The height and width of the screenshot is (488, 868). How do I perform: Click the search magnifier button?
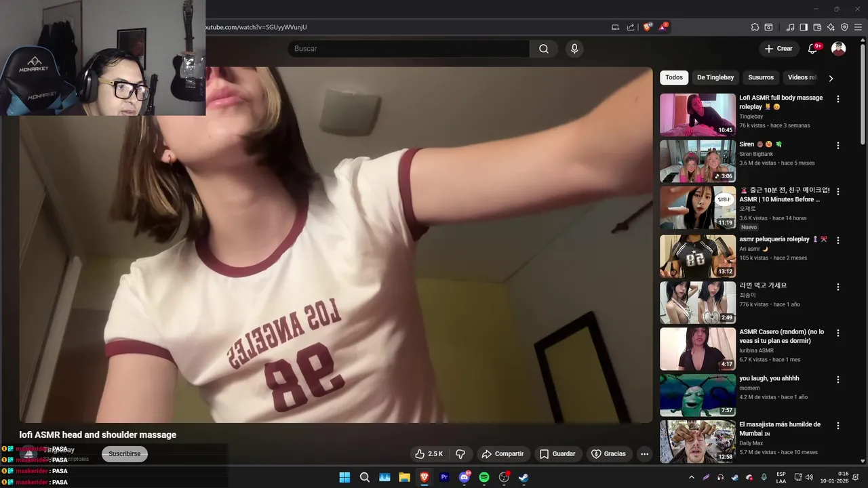544,49
